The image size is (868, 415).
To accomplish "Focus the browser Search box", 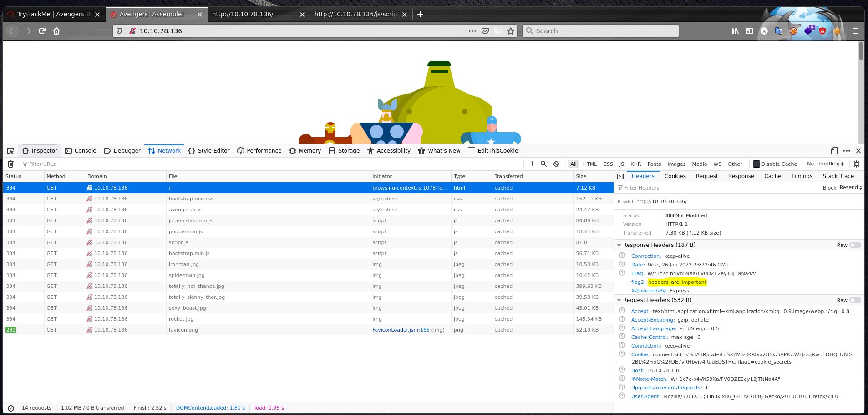I will [x=600, y=31].
